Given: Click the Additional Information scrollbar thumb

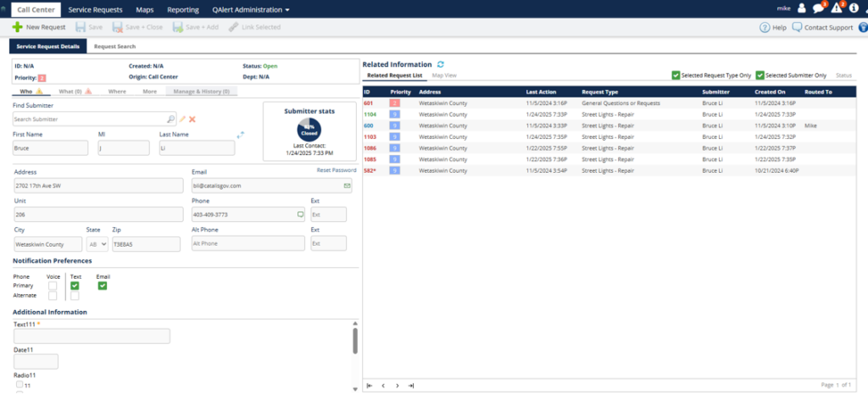Looking at the screenshot, I should point(354,340).
